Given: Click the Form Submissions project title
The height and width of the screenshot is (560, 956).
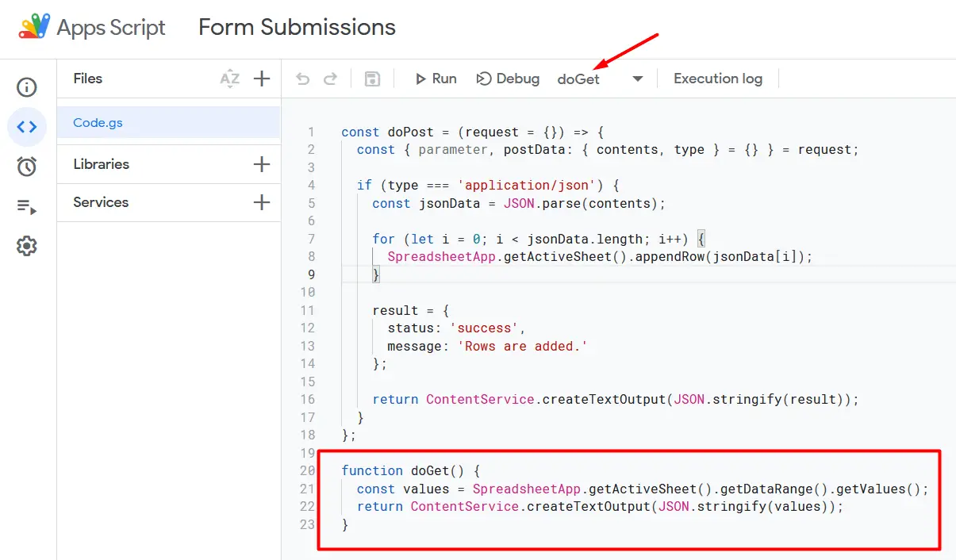Looking at the screenshot, I should click(297, 27).
